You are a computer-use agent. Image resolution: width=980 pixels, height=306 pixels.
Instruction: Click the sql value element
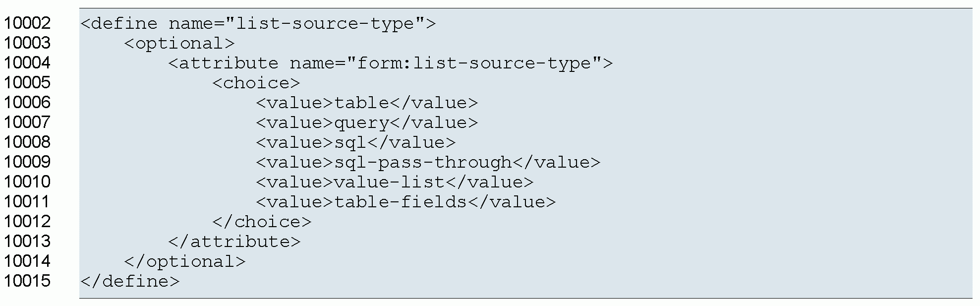355,143
